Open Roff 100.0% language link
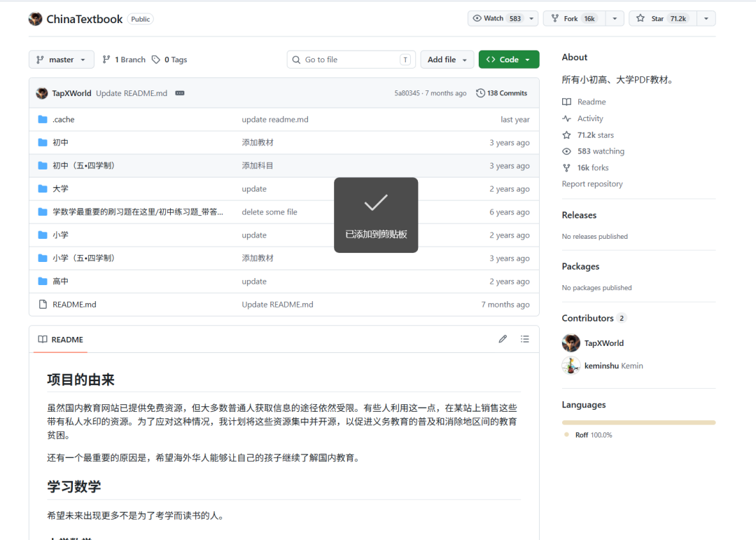The width and height of the screenshot is (756, 540). pos(594,435)
